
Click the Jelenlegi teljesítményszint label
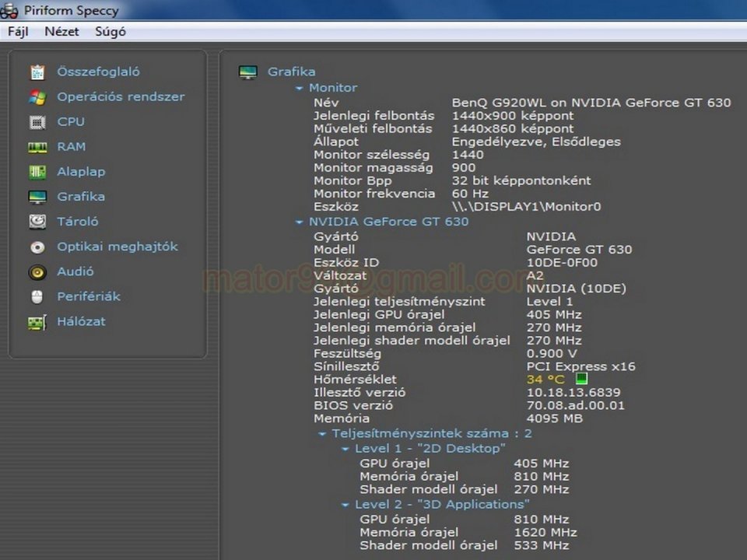tap(399, 302)
